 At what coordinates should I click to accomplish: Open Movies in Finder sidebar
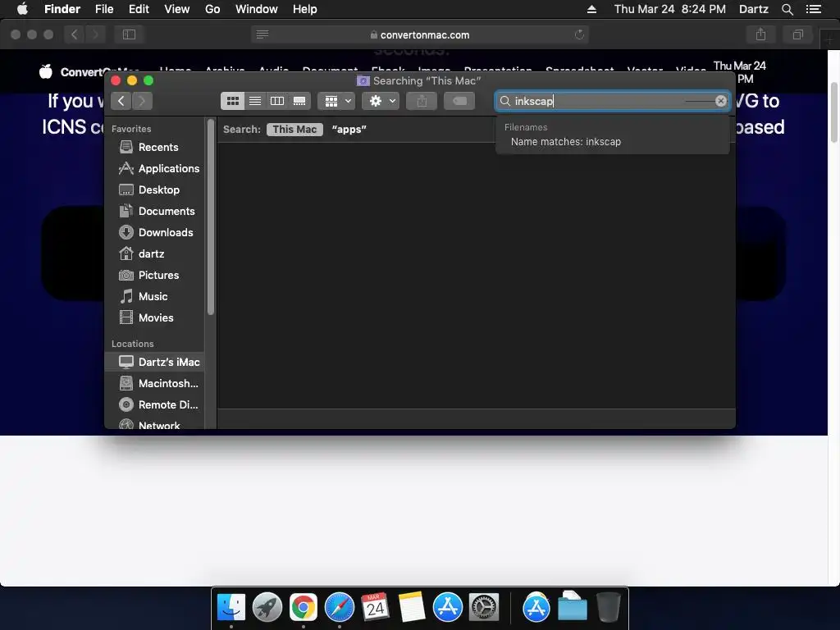point(155,317)
